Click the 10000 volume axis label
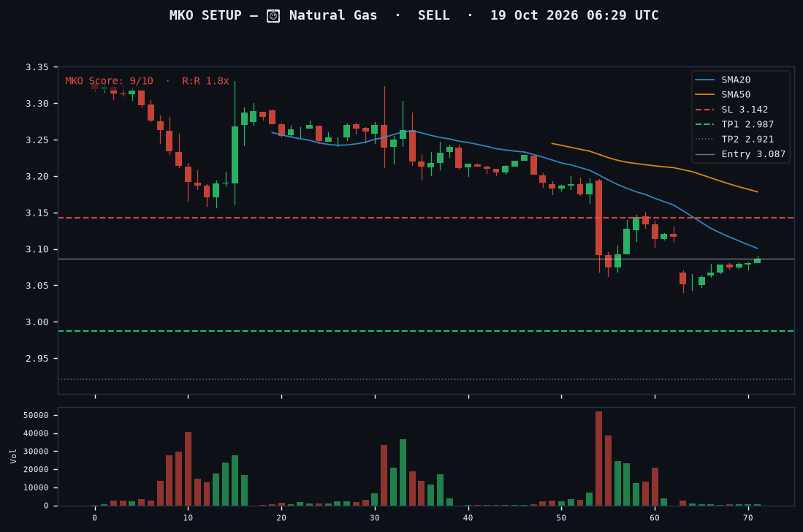 tap(36, 487)
